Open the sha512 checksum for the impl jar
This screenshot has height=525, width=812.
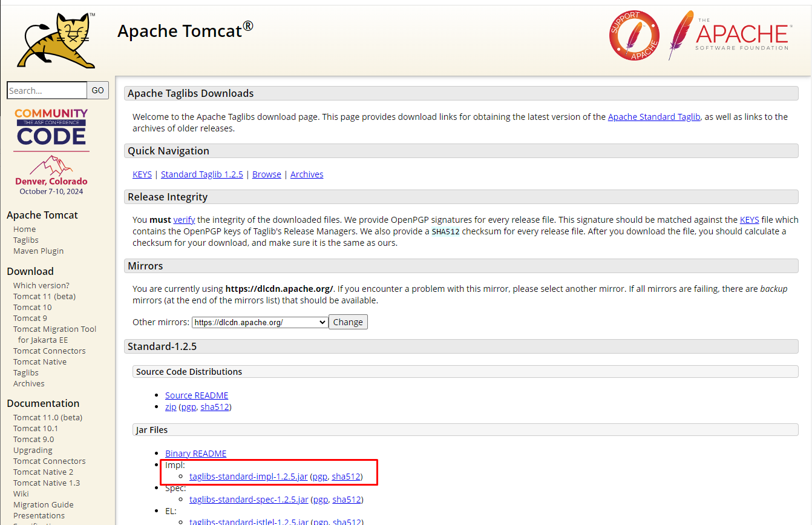(x=345, y=477)
